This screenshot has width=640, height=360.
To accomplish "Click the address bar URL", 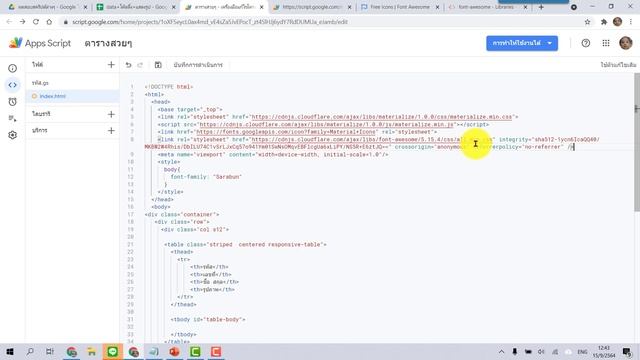I will [210, 22].
